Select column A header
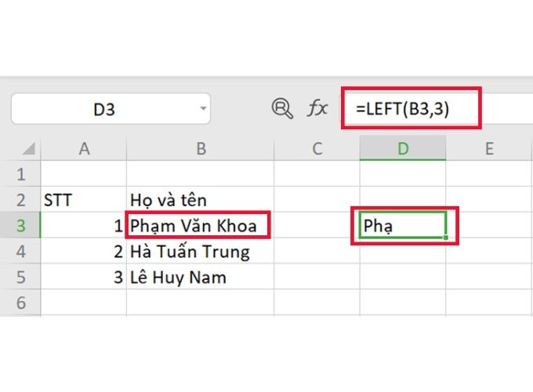This screenshot has height=392, width=533. 83,148
